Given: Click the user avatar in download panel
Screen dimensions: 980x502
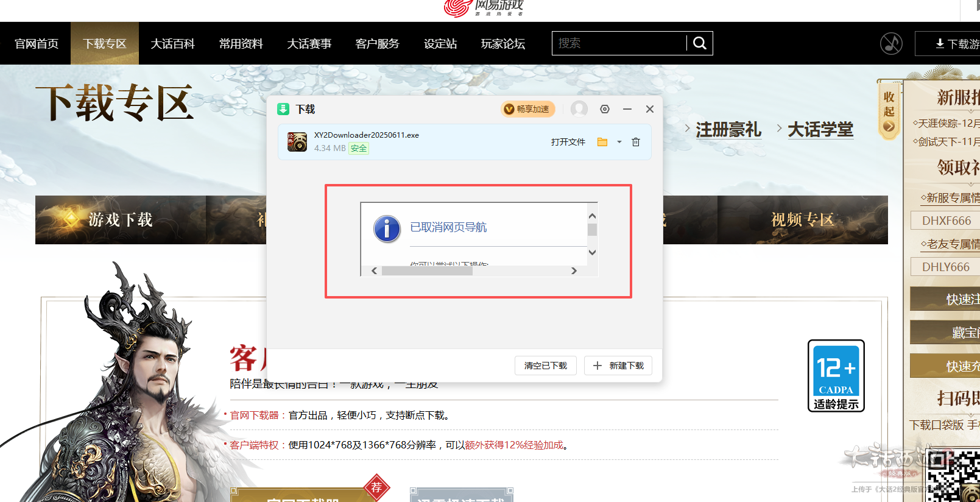Looking at the screenshot, I should point(579,109).
